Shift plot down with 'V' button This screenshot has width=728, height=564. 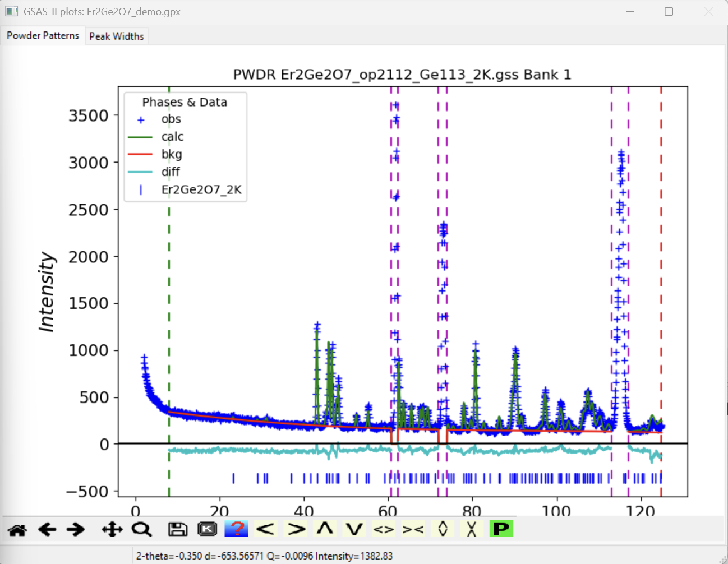(x=354, y=529)
